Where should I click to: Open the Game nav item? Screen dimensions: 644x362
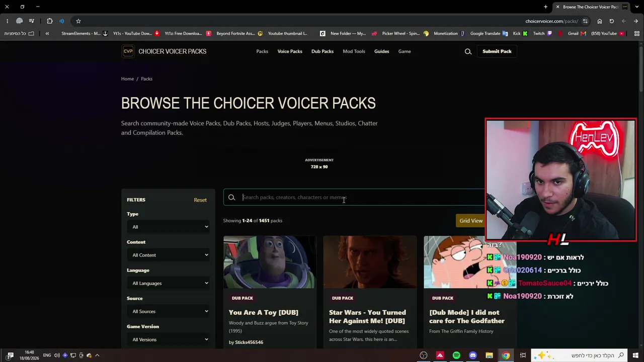point(405,51)
